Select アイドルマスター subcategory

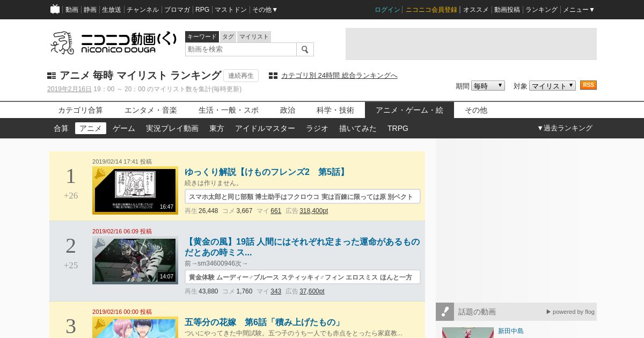265,128
